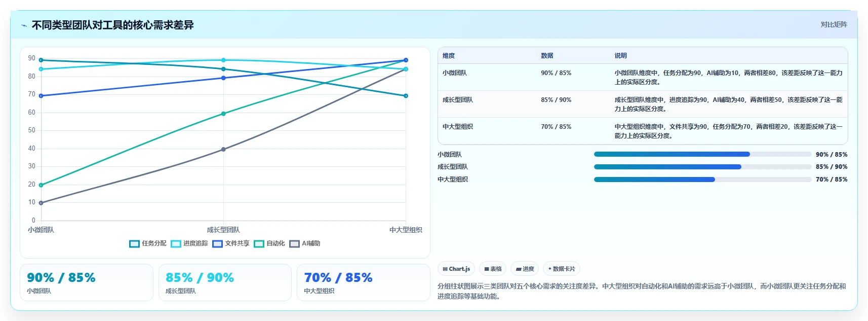Click the 维度 column header
This screenshot has width=868, height=321.
tap(449, 56)
